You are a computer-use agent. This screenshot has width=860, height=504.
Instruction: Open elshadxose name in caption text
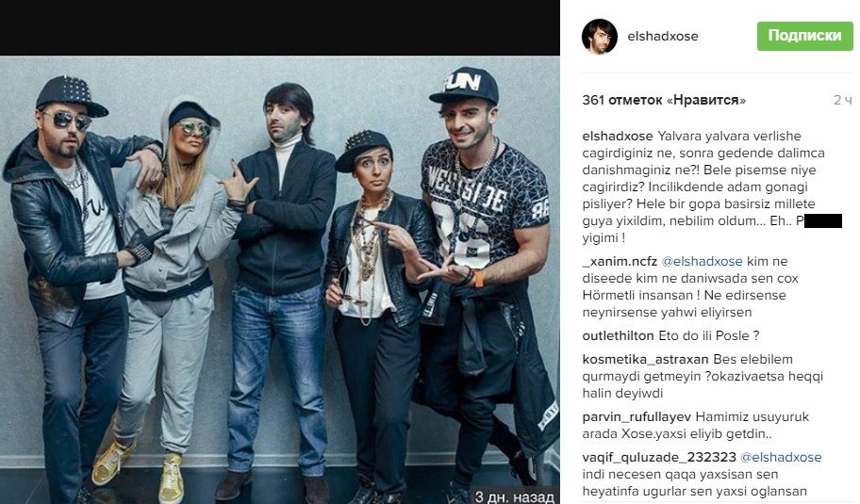pyautogui.click(x=618, y=136)
